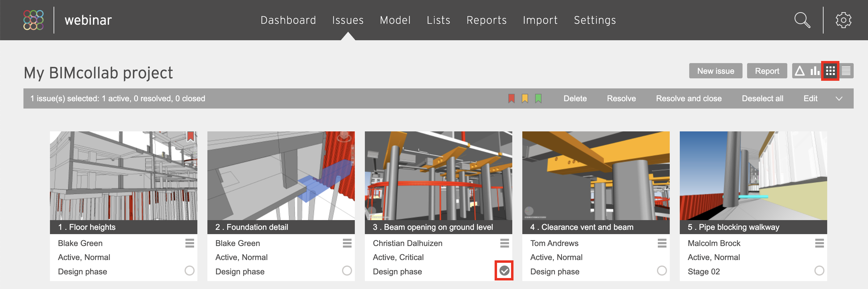Click title '1 . Floor heights'

point(86,227)
